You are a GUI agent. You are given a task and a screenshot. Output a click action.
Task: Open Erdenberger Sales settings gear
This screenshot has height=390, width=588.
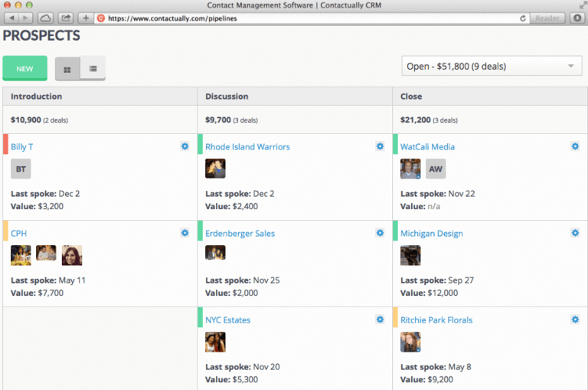pyautogui.click(x=380, y=233)
